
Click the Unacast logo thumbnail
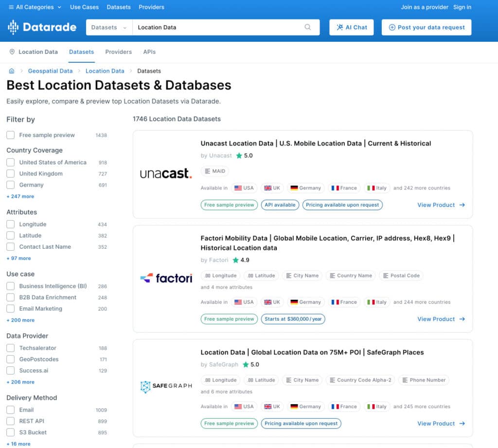click(x=166, y=173)
